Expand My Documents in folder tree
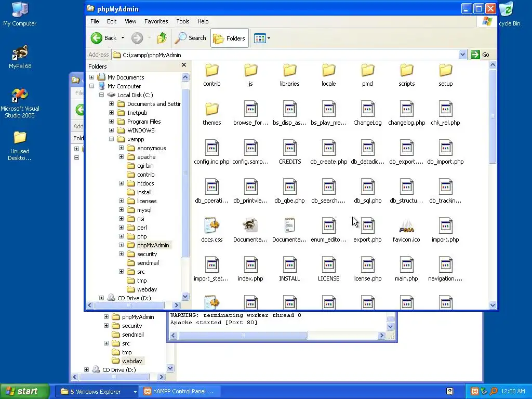 point(91,77)
